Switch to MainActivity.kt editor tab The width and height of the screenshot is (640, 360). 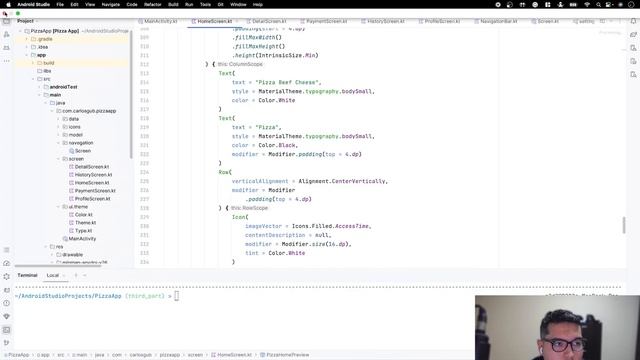(x=158, y=21)
